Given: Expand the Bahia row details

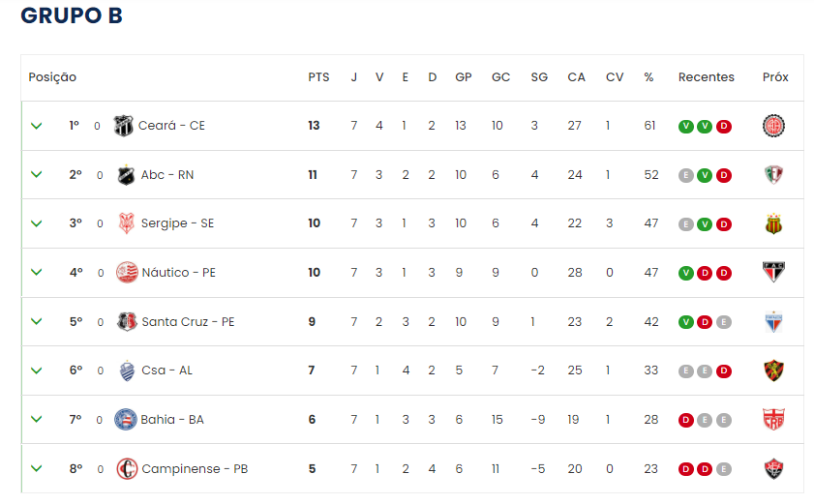Looking at the screenshot, I should point(37,420).
